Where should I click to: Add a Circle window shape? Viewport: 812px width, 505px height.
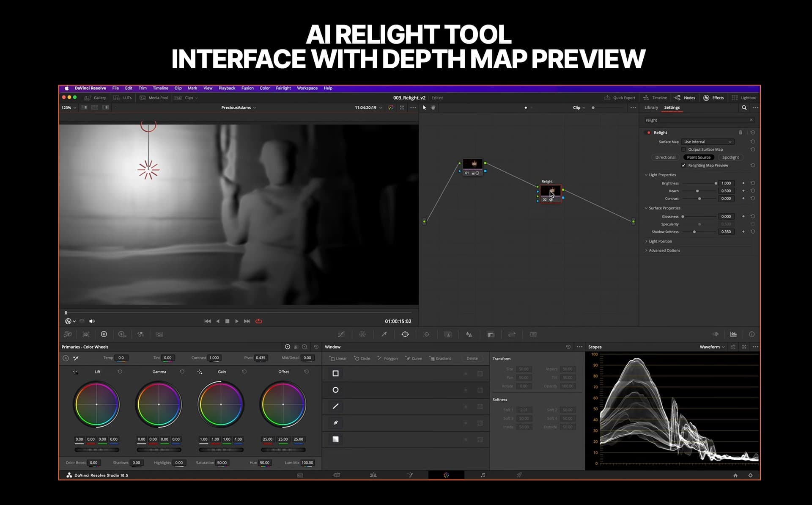point(362,359)
